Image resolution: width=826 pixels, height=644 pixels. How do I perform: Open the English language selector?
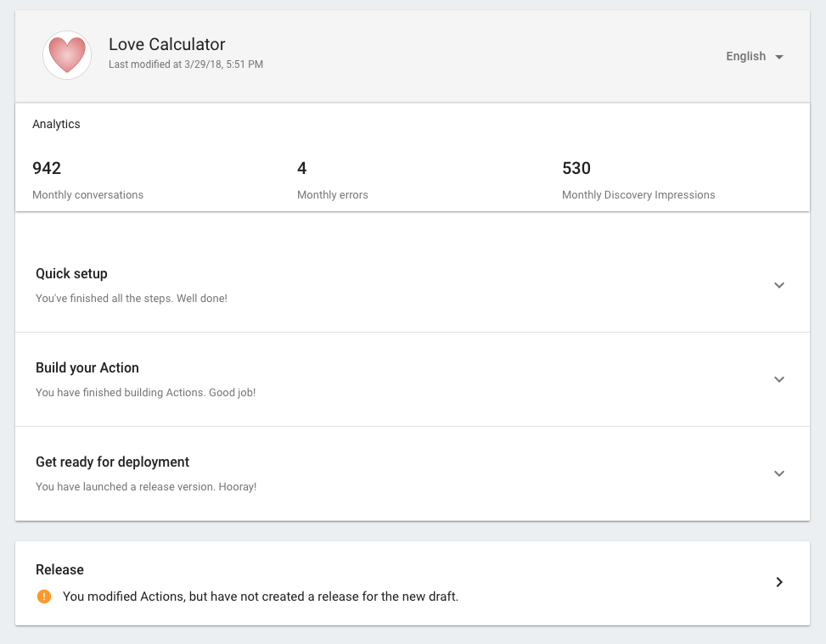pyautogui.click(x=746, y=56)
